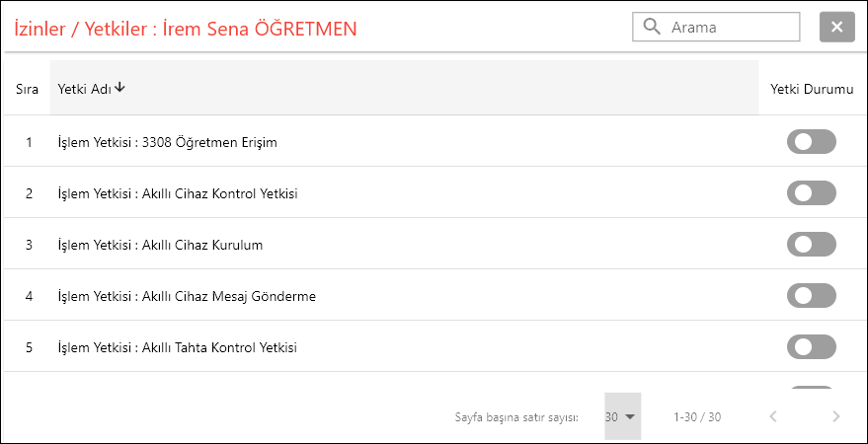
Task: Click the 1-30 / 30 pagination text
Action: pos(697,417)
